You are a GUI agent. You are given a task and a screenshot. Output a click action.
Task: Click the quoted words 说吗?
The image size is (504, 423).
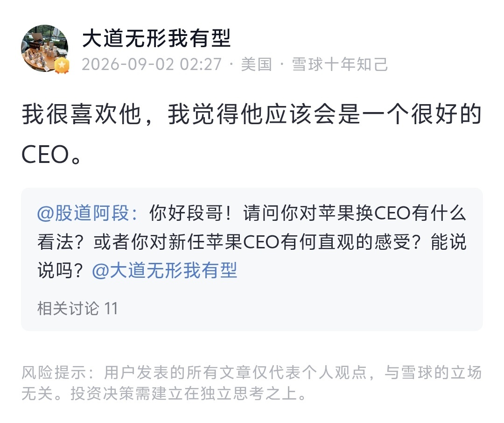click(x=60, y=270)
